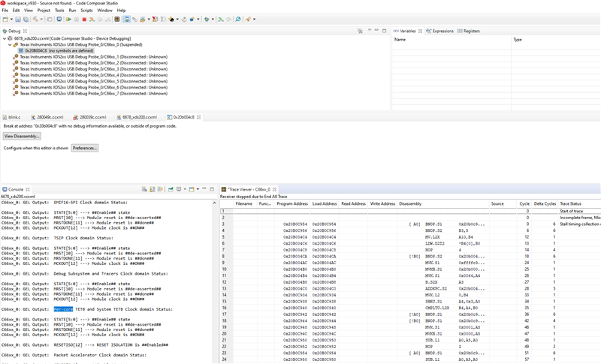
Task: Click Open Console icon
Action: [192, 189]
